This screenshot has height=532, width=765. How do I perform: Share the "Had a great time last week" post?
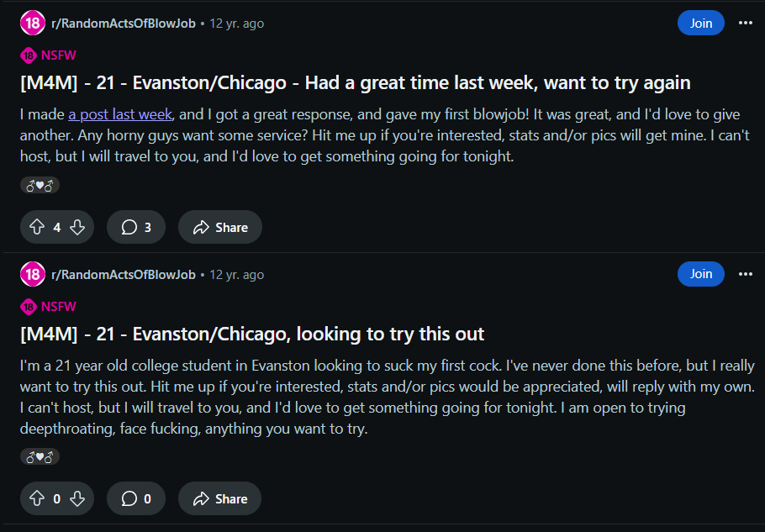coord(220,227)
